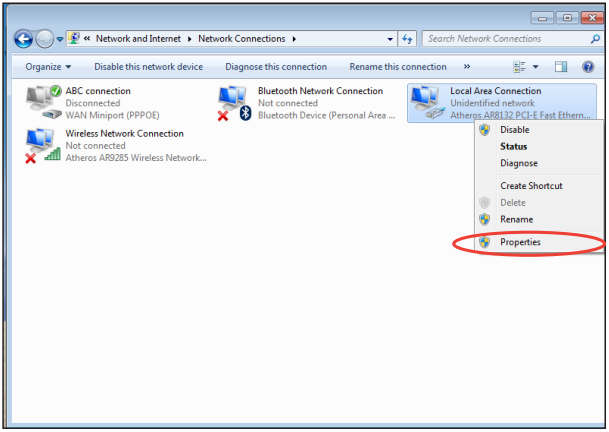The width and height of the screenshot is (609, 432).
Task: Click the Network Connections breadcrumb
Action: 242,39
